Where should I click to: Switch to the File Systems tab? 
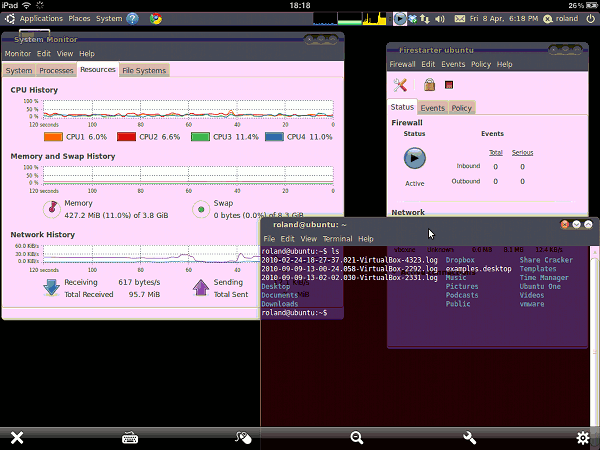pyautogui.click(x=144, y=70)
